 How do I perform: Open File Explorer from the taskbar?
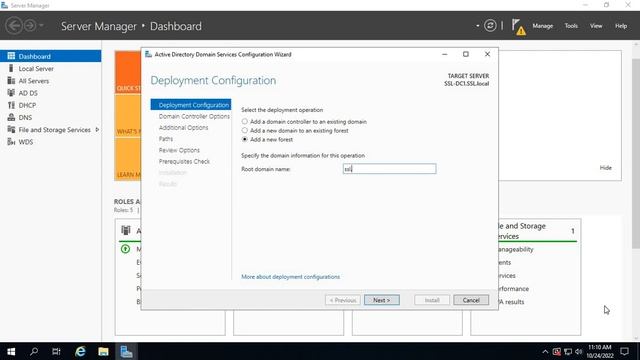point(103,351)
